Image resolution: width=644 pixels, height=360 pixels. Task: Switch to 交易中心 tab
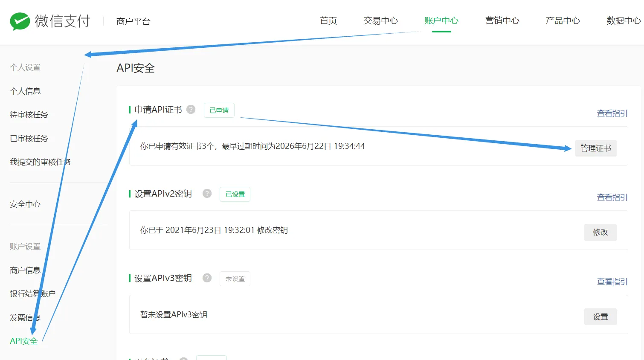click(x=380, y=20)
